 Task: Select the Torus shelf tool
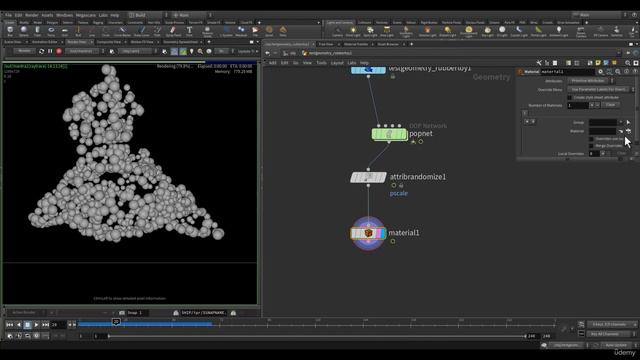[51, 31]
